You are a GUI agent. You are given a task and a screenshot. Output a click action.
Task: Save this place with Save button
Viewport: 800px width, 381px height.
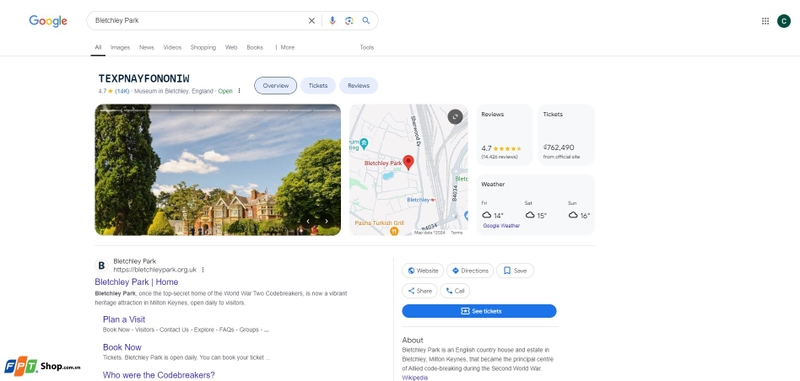(515, 271)
